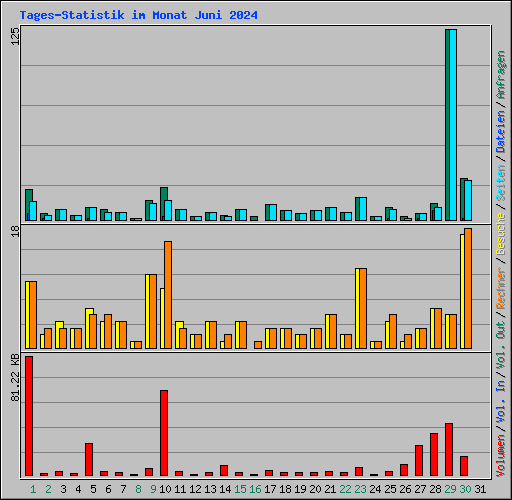This screenshot has width=512, height=500.
Task: Select day label 26 on the x-axis
Action: [405, 489]
